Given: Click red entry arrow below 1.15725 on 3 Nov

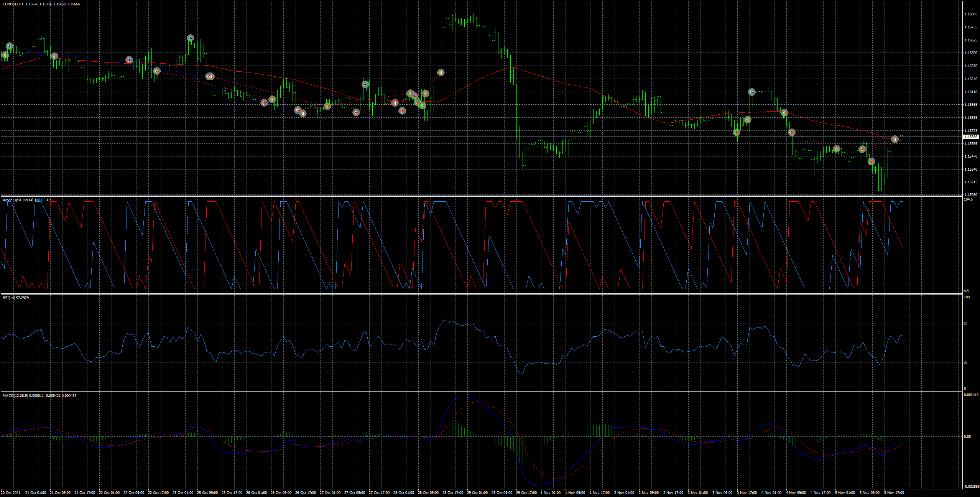Looking at the screenshot, I should pos(737,132).
